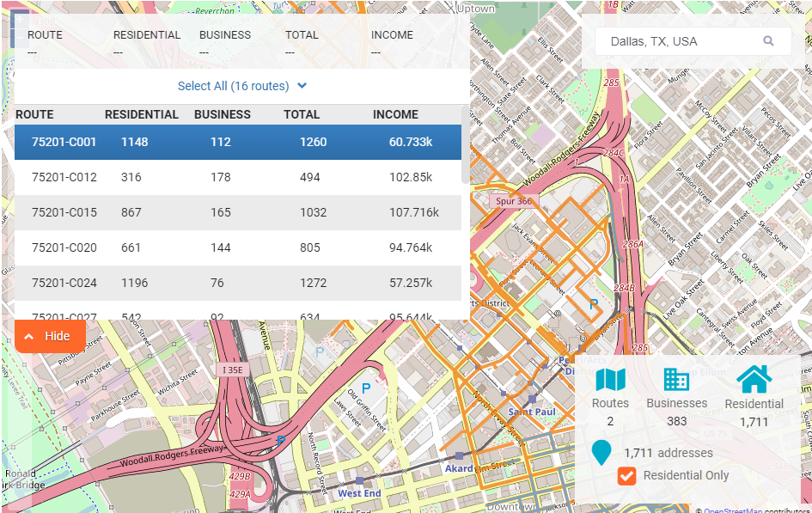Click total value 1272
Image resolution: width=812 pixels, height=513 pixels.
click(x=314, y=283)
